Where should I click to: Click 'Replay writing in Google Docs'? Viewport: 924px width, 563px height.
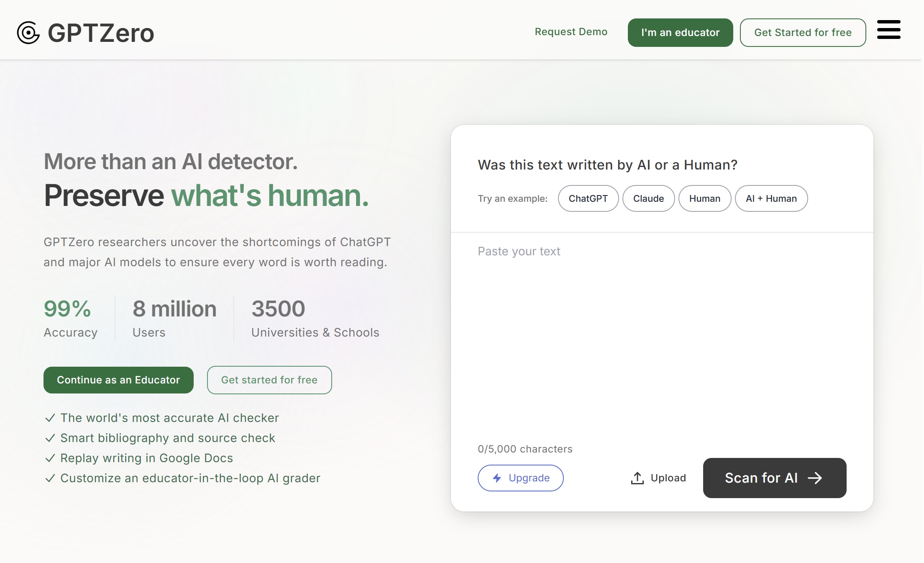tap(146, 458)
